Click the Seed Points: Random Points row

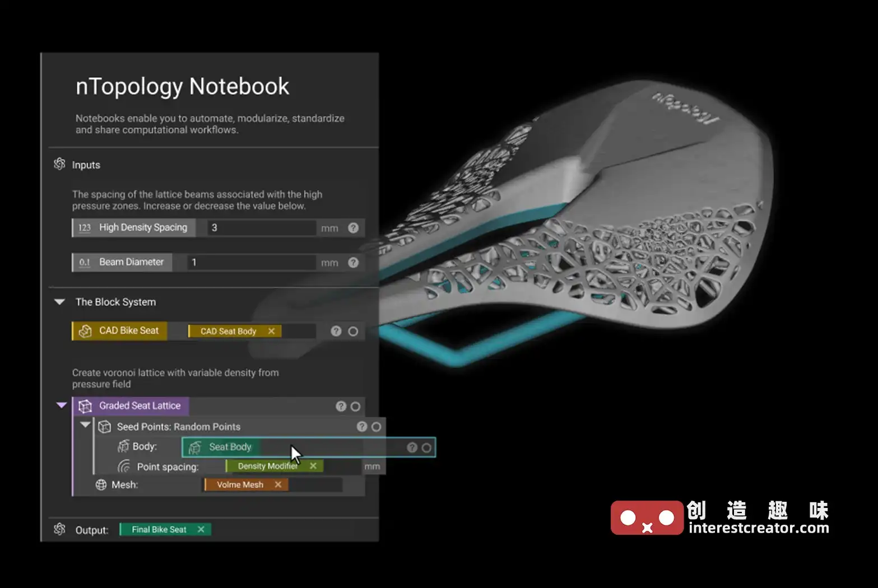tap(239, 427)
